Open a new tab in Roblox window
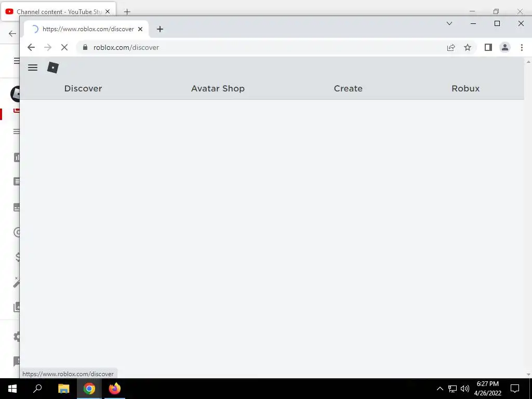Viewport: 532px width, 399px height. point(160,29)
